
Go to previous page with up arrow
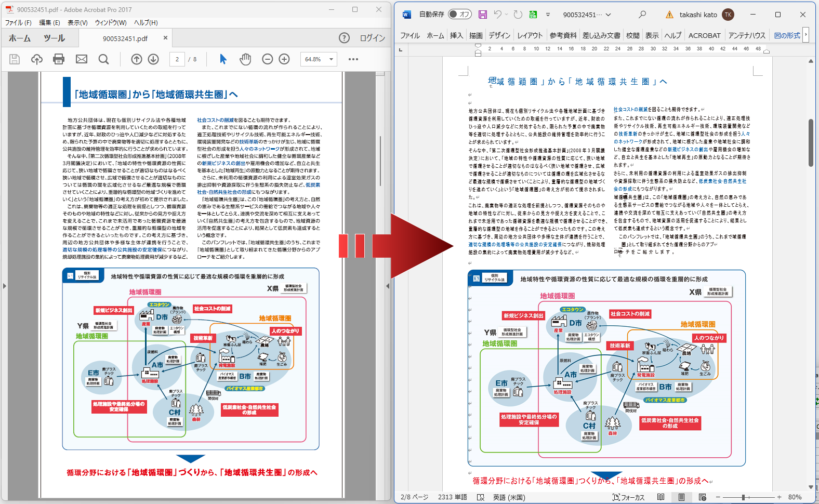click(137, 59)
